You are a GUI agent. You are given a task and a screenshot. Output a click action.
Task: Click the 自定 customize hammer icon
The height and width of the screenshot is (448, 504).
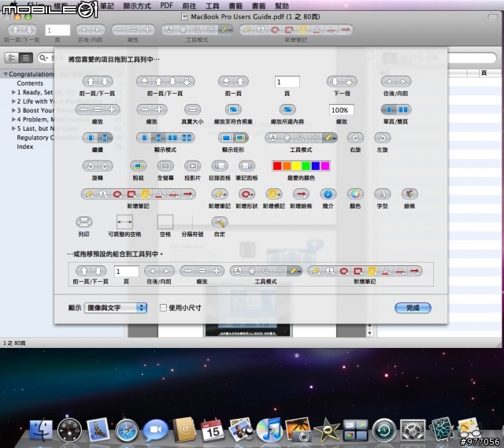pyautogui.click(x=220, y=222)
